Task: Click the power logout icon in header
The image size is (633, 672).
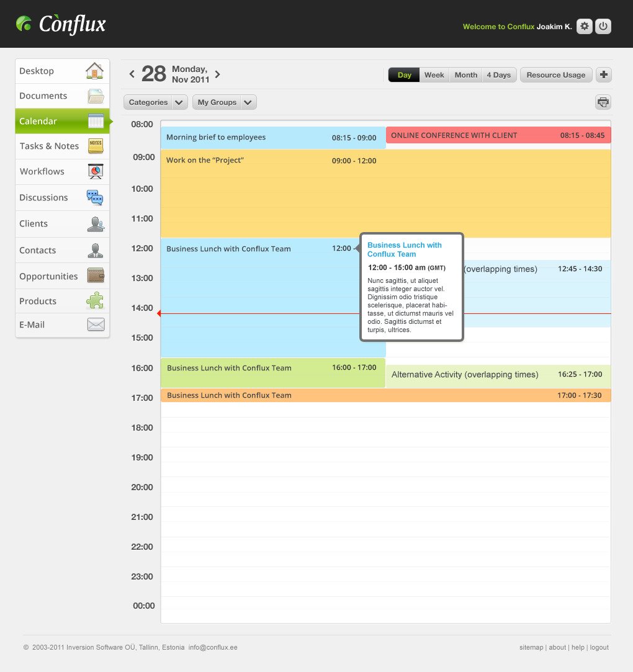Action: pos(603,26)
